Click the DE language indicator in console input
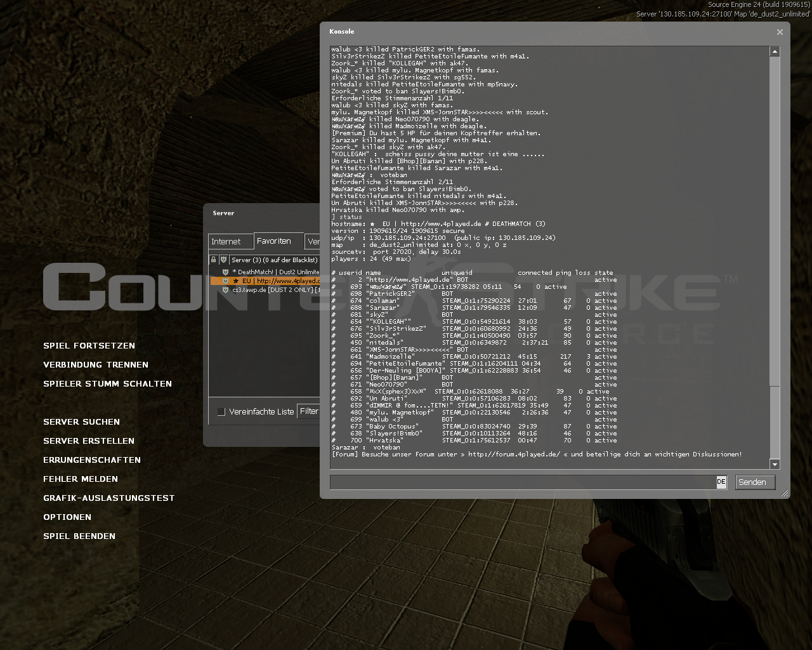This screenshot has width=812, height=650. pyautogui.click(x=721, y=482)
